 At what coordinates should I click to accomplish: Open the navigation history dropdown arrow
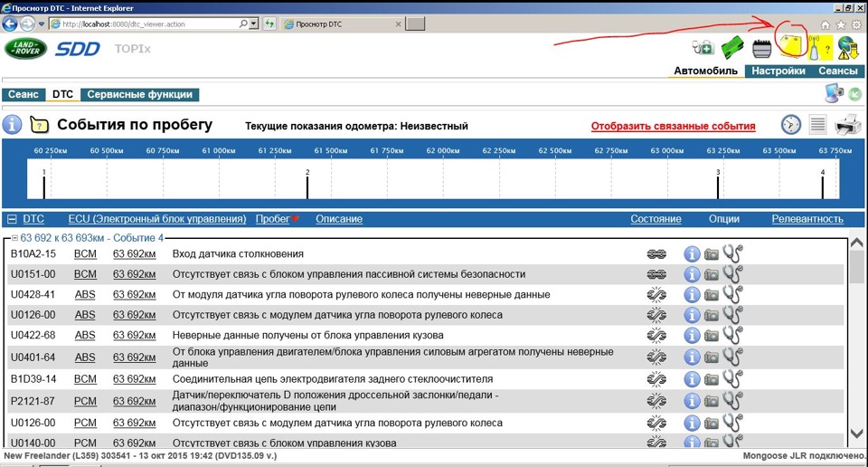tap(42, 24)
